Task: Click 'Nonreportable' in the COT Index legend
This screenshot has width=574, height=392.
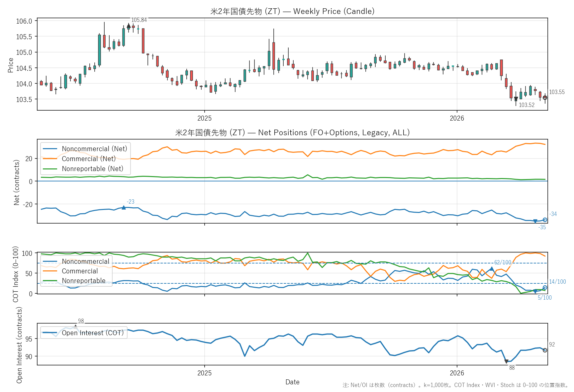Action: click(x=84, y=281)
